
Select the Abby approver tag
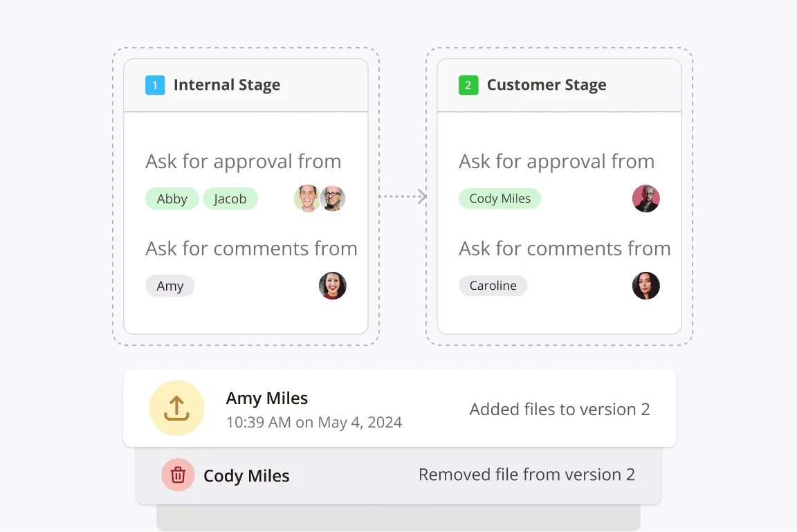point(172,199)
